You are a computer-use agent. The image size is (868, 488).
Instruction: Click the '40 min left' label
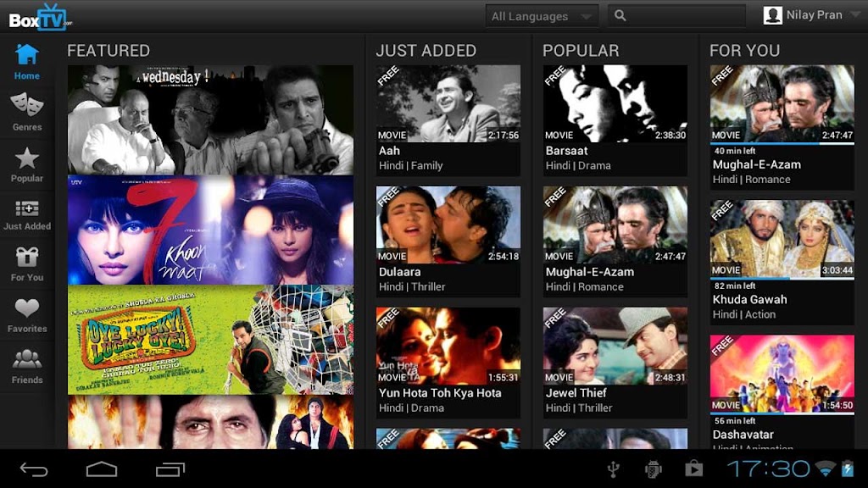735,151
